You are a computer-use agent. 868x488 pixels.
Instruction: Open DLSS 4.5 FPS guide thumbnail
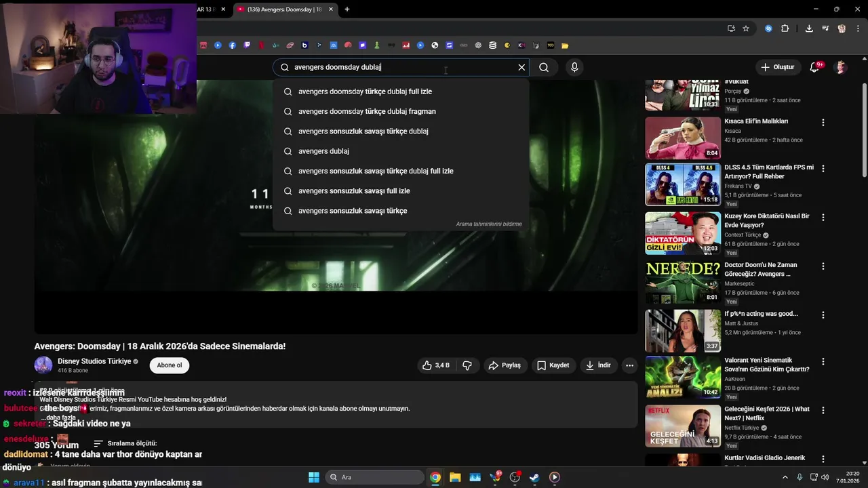tap(683, 184)
